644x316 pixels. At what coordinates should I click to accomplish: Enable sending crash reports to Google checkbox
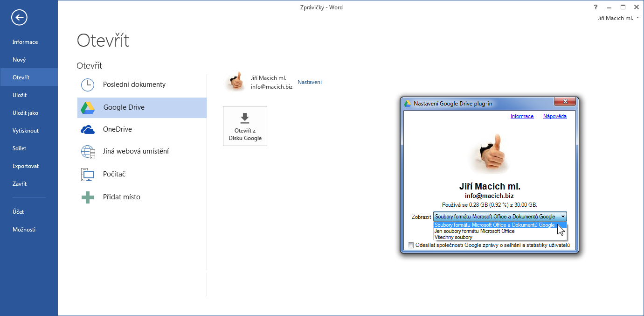tap(411, 245)
